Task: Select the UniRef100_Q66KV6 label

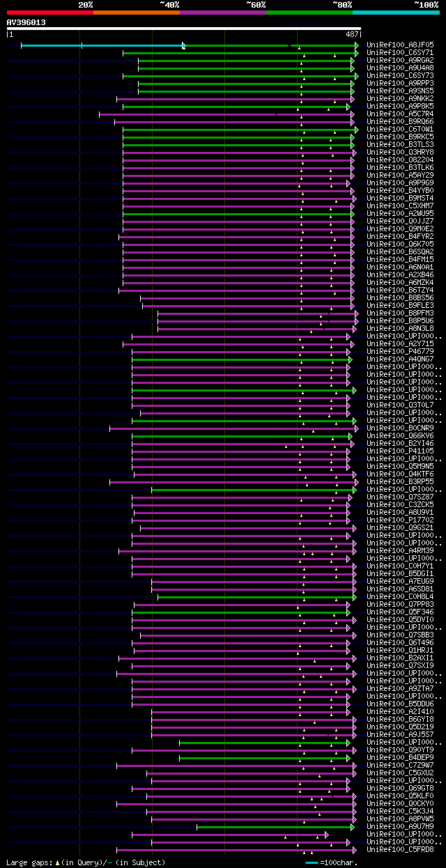Action: (401, 436)
